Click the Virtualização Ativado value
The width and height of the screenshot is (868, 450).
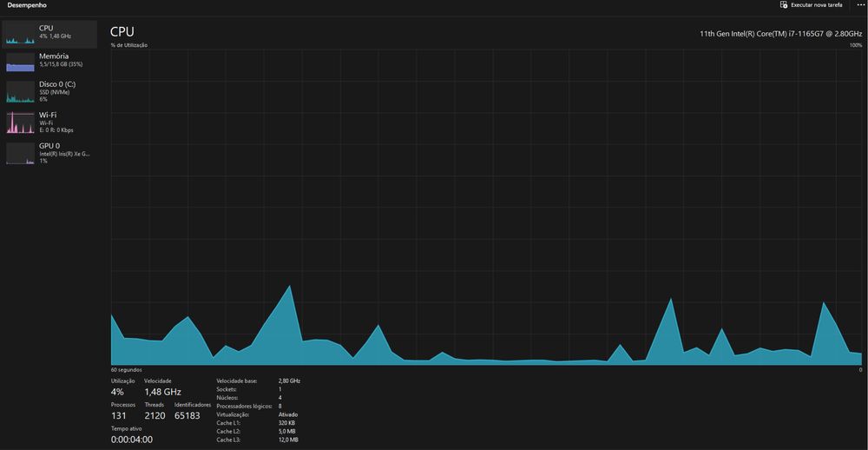tap(288, 414)
